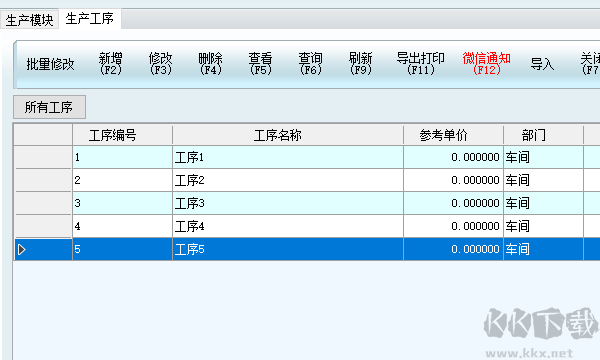Screen dimensions: 600x360
Task: Click the row indicator arrow for row 5
Action: click(22, 249)
